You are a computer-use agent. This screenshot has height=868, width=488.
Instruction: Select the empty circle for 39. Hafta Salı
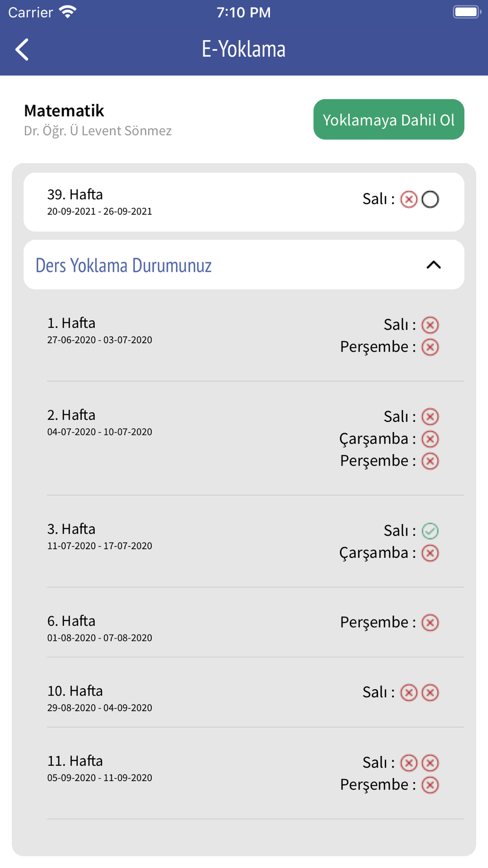(430, 199)
